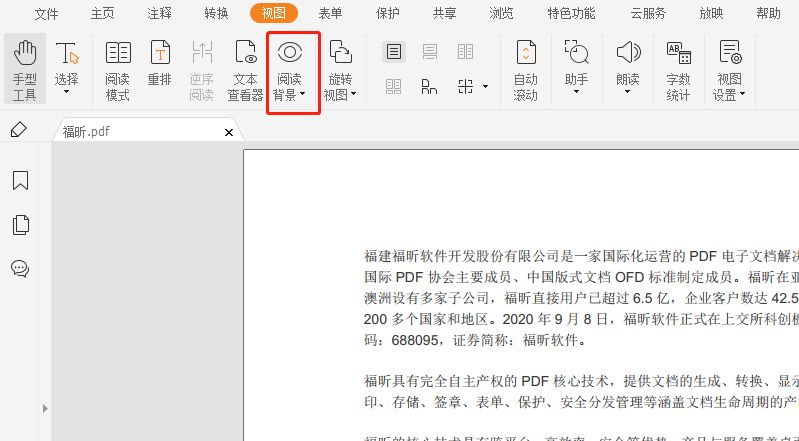Switch to the 云服务 tab
The width and height of the screenshot is (799, 441).
tap(648, 14)
